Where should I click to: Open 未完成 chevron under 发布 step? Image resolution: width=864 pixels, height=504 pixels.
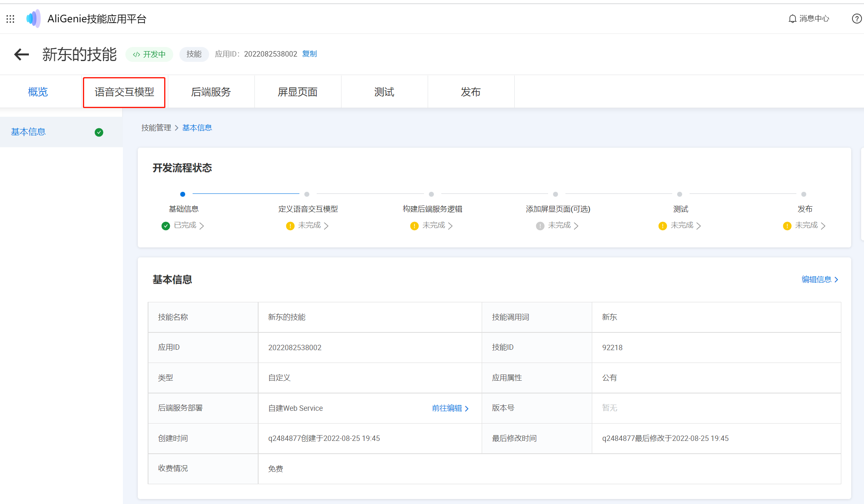(823, 226)
